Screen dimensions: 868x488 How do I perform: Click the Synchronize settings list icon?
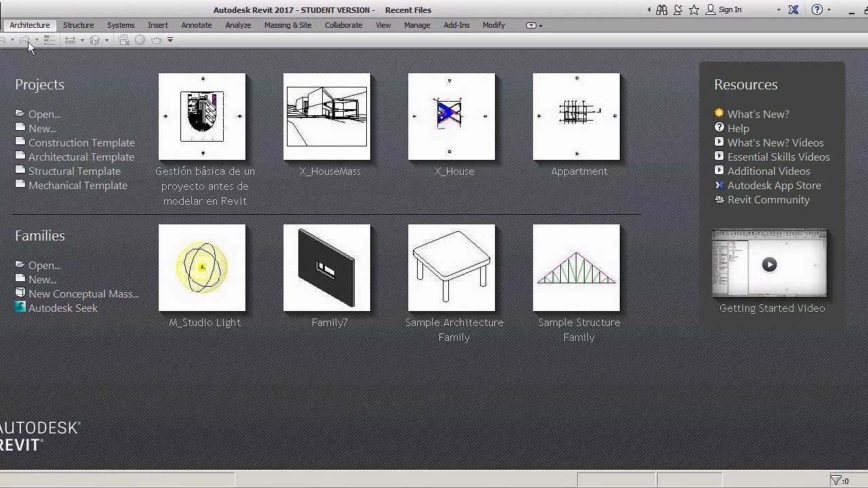click(x=50, y=40)
